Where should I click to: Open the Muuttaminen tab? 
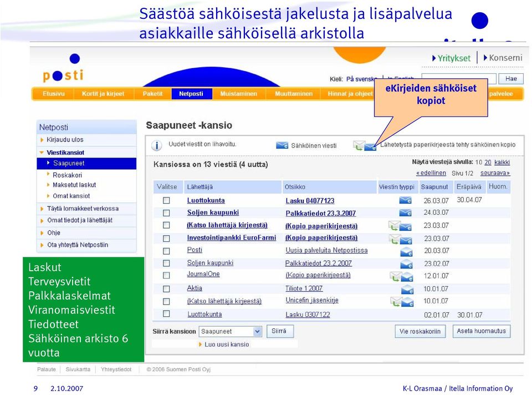(x=294, y=94)
